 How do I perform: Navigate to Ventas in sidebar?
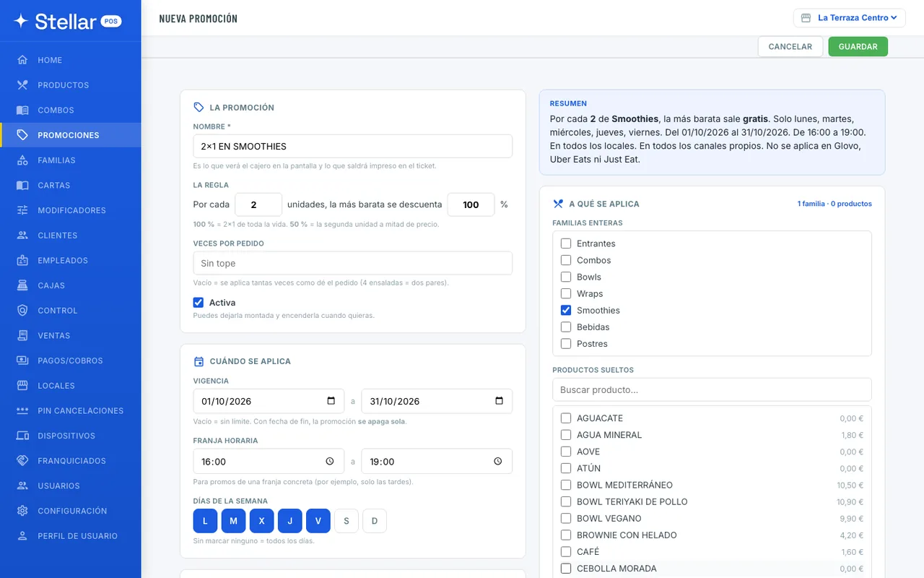[71, 335]
